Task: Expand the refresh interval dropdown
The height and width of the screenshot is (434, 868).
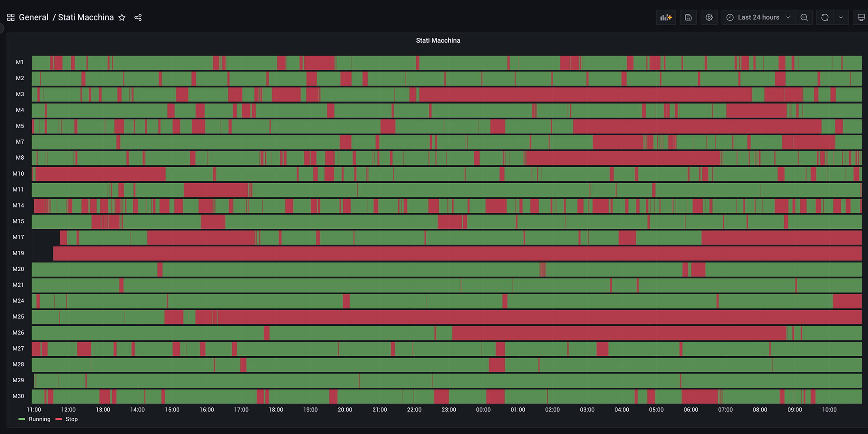Action: coord(841,17)
